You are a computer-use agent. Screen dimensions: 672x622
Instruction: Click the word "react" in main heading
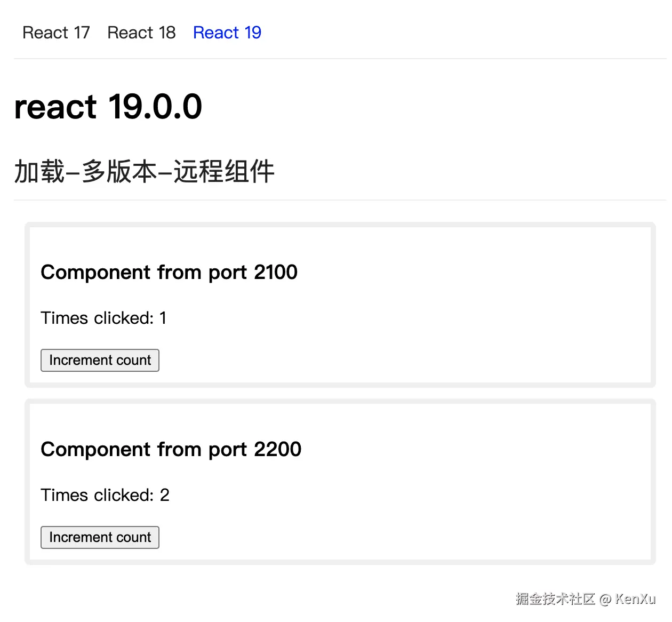click(x=55, y=106)
